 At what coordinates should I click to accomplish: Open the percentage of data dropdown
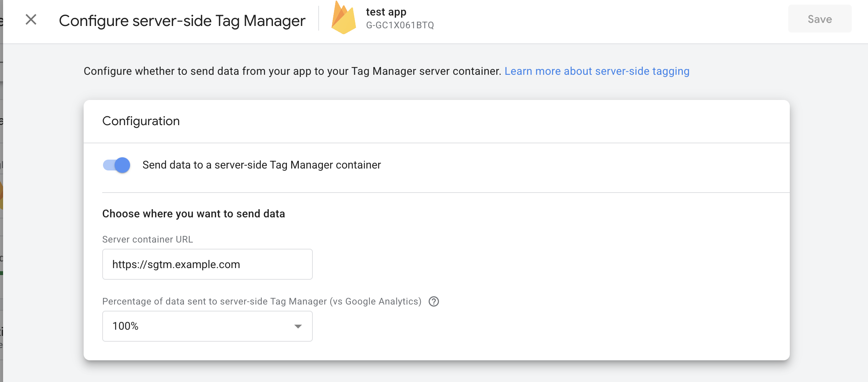point(207,326)
